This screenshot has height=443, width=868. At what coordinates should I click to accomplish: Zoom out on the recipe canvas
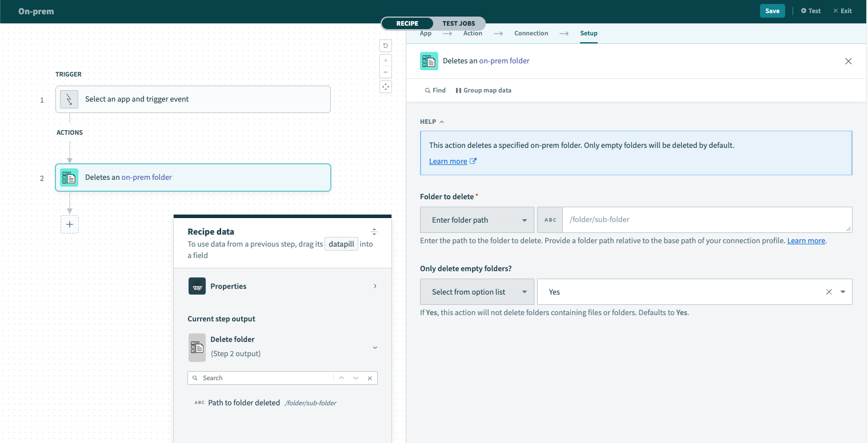click(386, 73)
